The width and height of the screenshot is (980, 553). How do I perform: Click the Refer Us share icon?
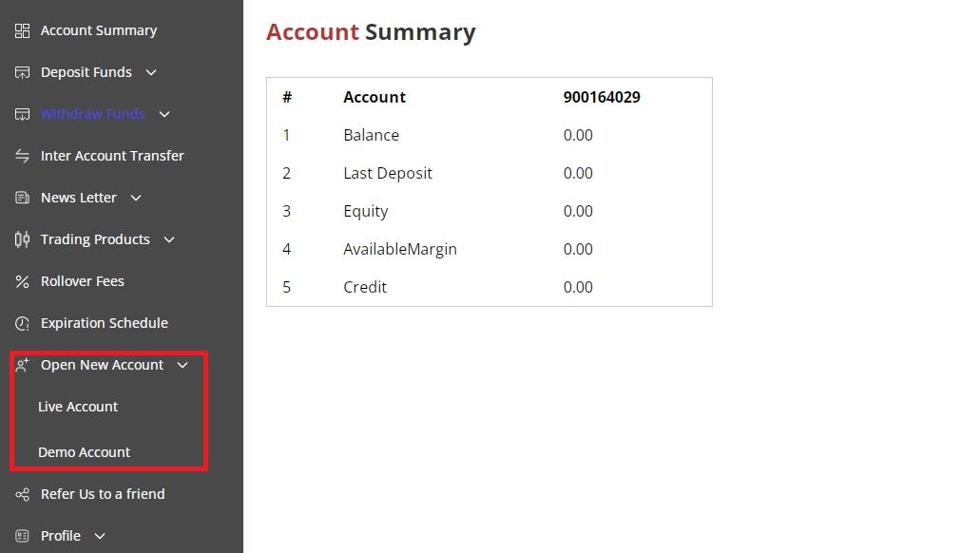coord(23,495)
